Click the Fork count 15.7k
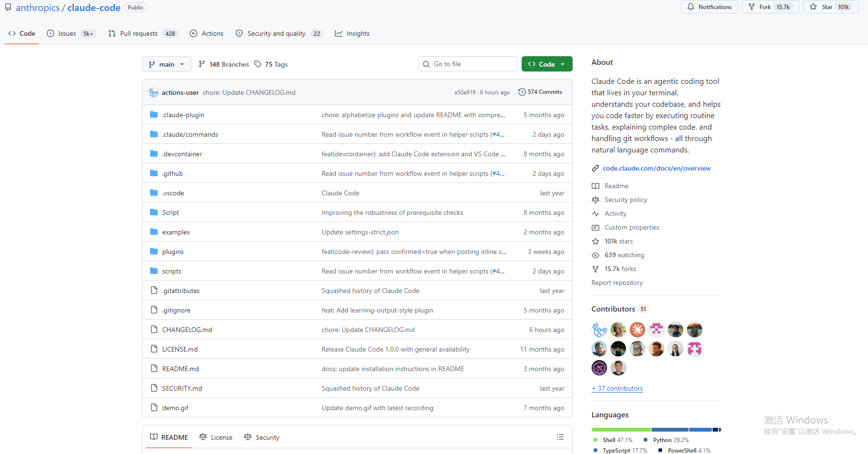The image size is (868, 454). point(783,7)
